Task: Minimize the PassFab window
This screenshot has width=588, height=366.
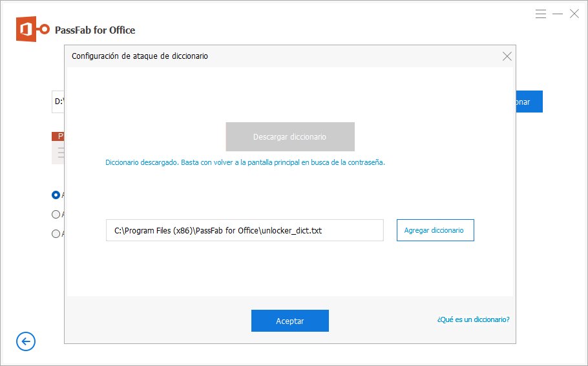Action: [x=558, y=14]
